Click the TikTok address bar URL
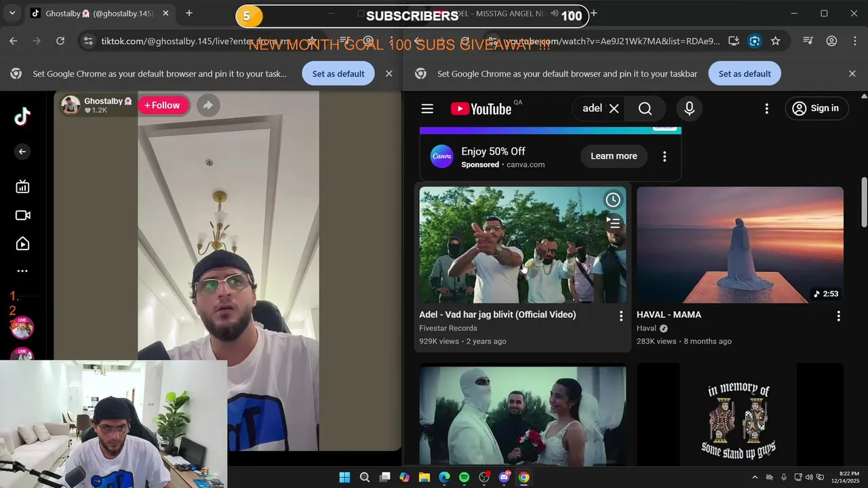 (197, 41)
